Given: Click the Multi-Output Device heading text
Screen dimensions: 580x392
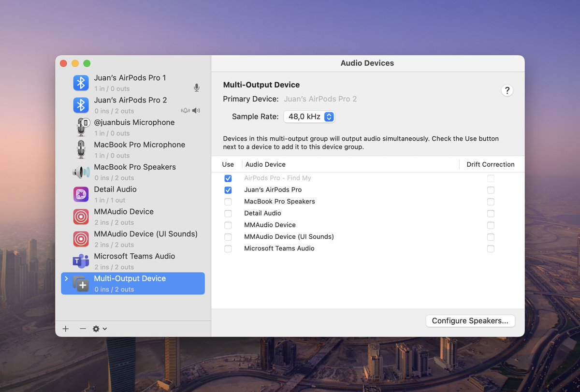Looking at the screenshot, I should pyautogui.click(x=261, y=85).
